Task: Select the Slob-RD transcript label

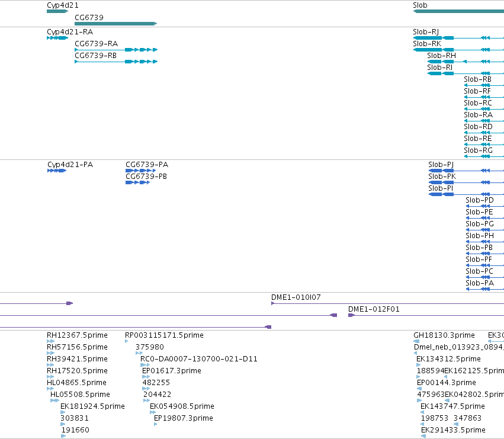Action: [478, 127]
